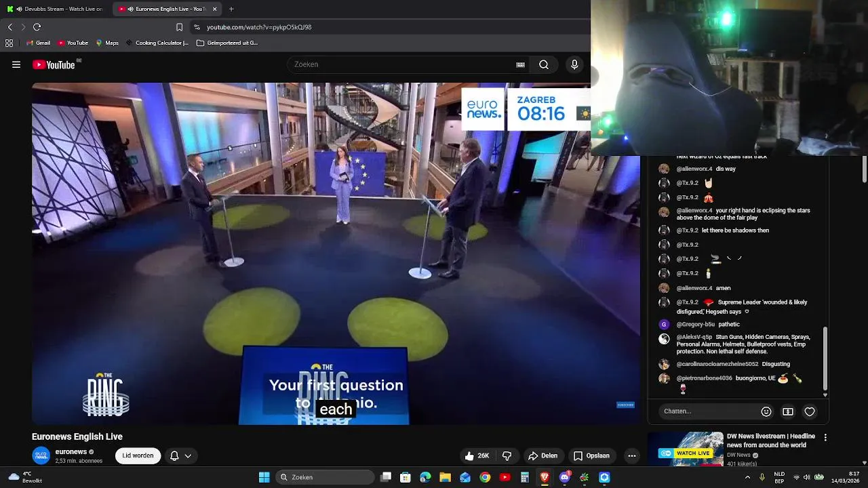Open volume control in system tray
This screenshot has width=868, height=488.
click(808, 477)
